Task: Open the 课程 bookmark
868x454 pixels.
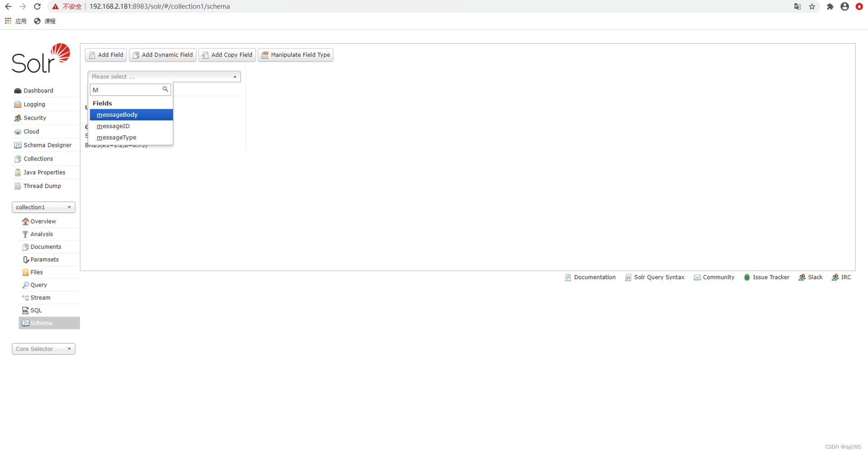Action: [45, 21]
